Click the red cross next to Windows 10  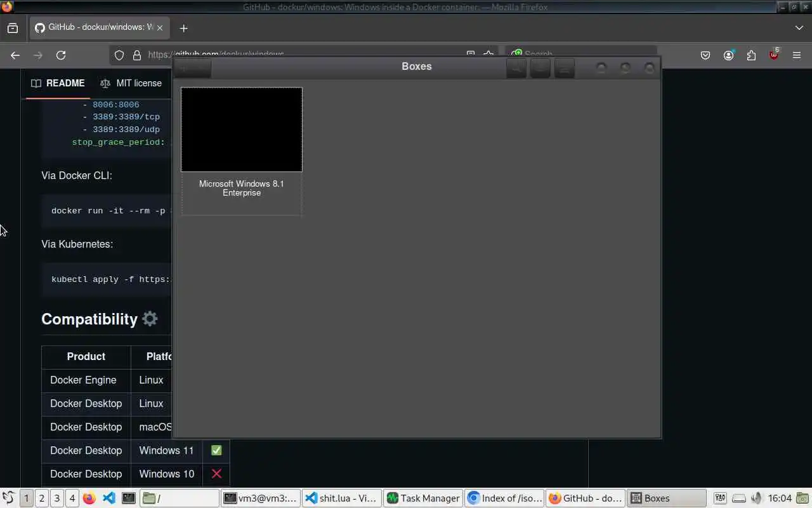coord(216,474)
